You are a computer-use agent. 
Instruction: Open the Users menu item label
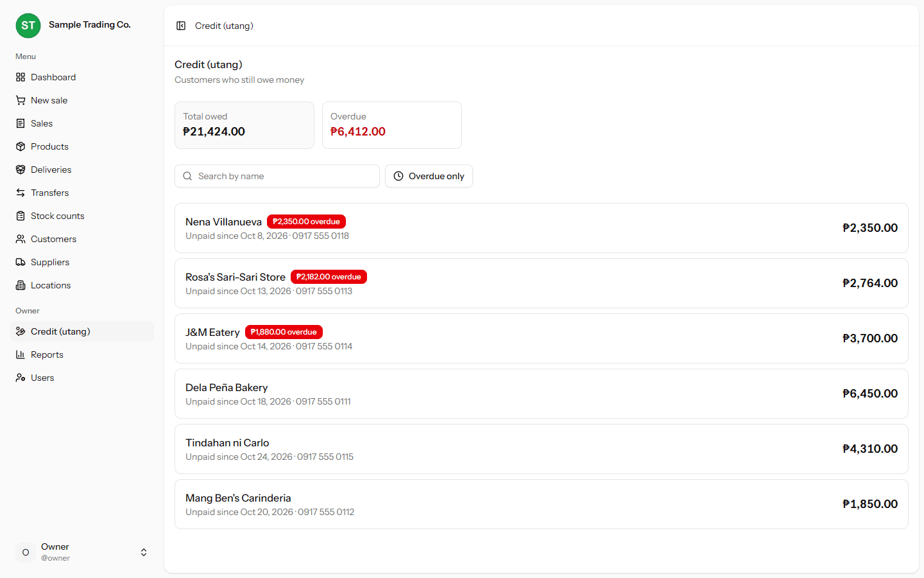42,378
